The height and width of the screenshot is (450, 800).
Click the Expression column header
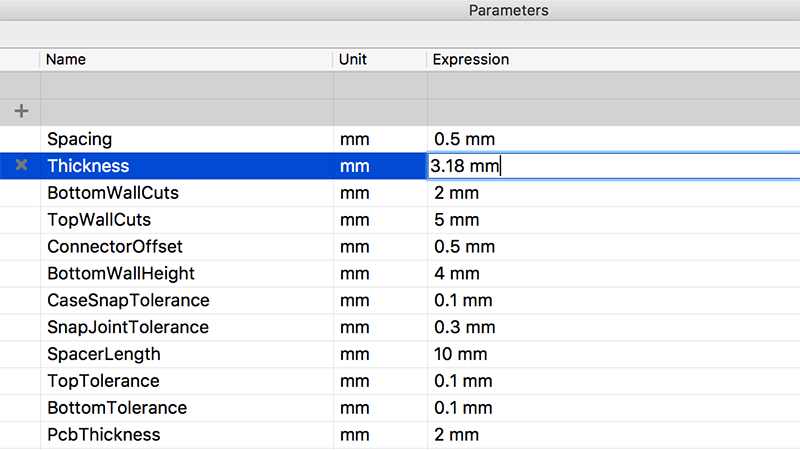pos(470,59)
